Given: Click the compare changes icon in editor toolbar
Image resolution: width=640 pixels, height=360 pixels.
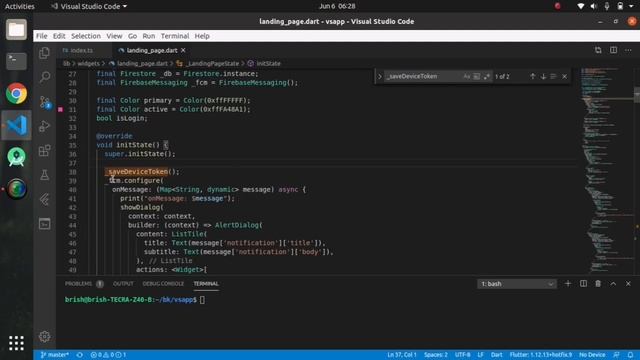Looking at the screenshot, I should [598, 50].
